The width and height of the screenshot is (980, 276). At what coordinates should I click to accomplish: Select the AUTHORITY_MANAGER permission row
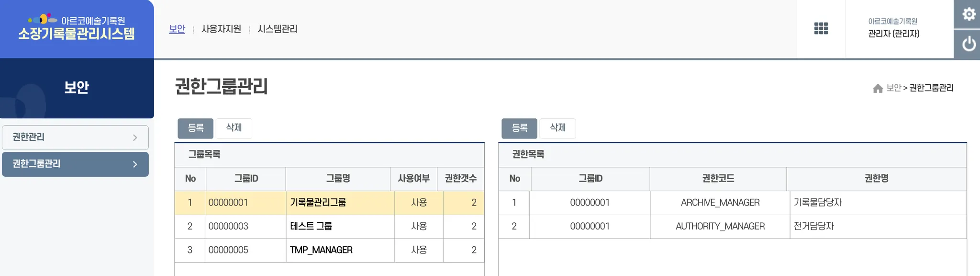point(720,226)
